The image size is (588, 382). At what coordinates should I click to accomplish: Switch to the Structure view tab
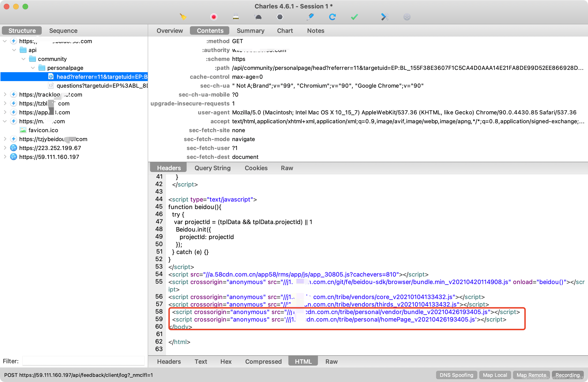tap(21, 30)
